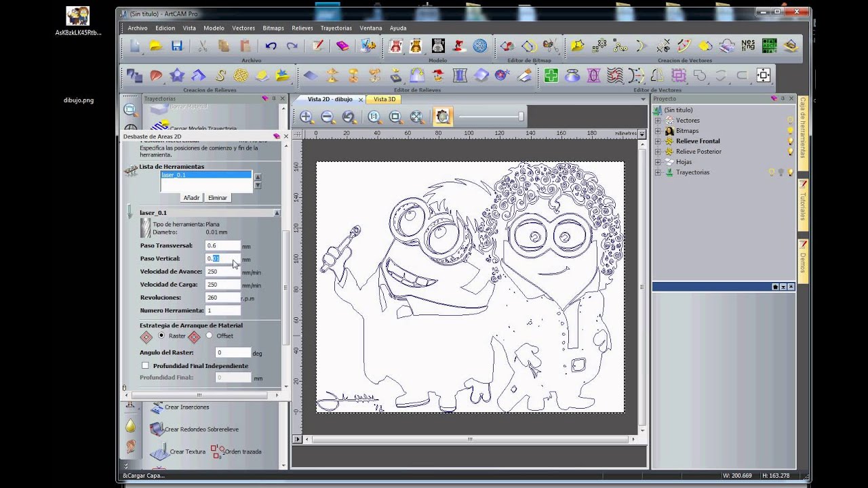Open a file with the yellow folder icon
Screen dimensions: 868x488
click(156, 46)
